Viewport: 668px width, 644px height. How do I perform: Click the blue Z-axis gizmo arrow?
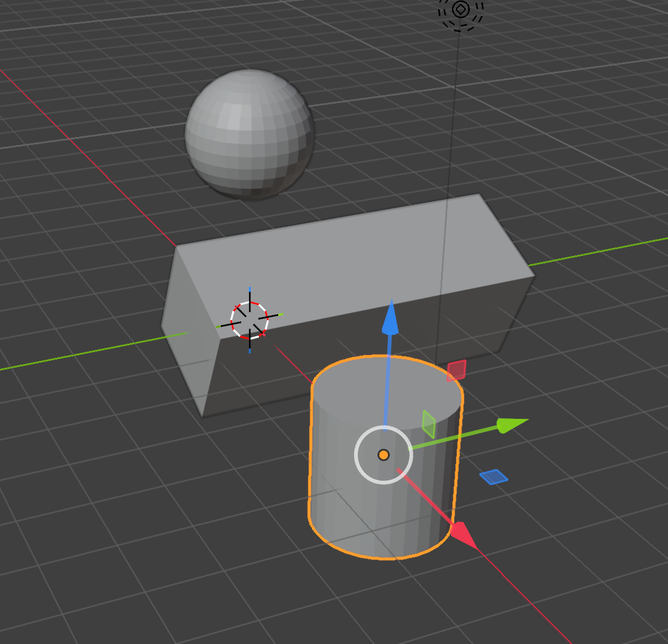click(x=390, y=318)
